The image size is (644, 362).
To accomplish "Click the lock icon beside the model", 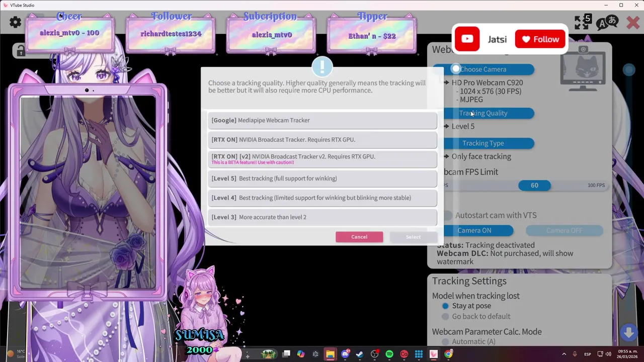I will (x=20, y=51).
